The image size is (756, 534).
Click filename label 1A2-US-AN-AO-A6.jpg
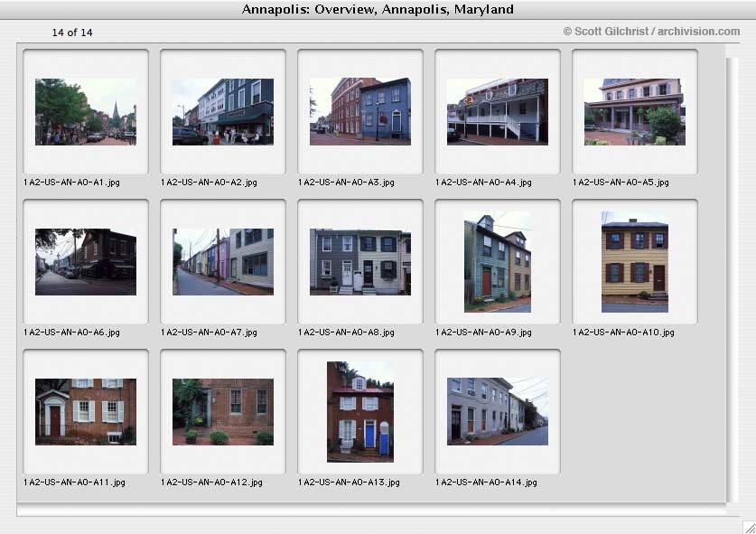click(71, 333)
